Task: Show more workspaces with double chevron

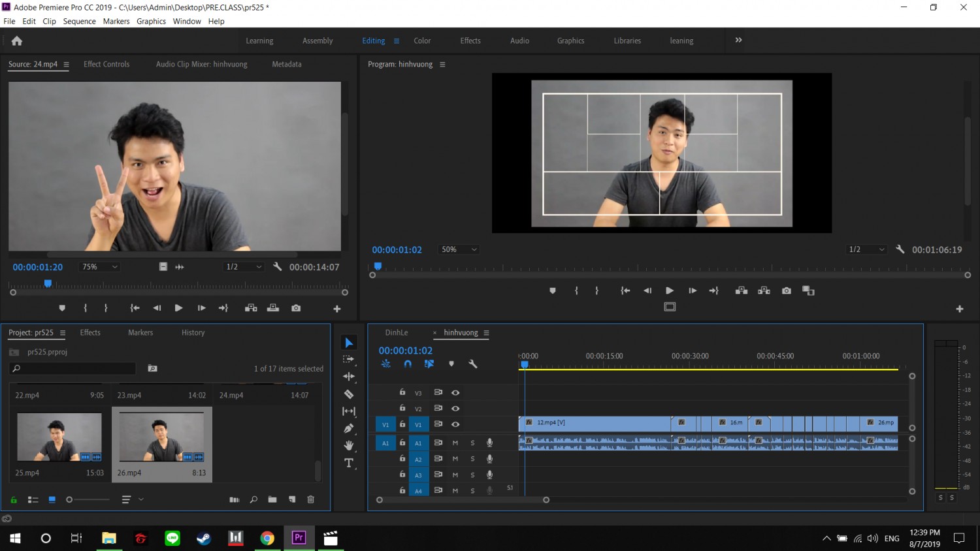Action: click(x=738, y=40)
